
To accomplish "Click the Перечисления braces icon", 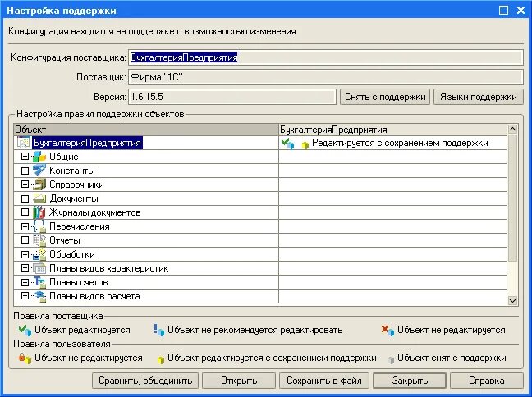I will pyautogui.click(x=39, y=226).
